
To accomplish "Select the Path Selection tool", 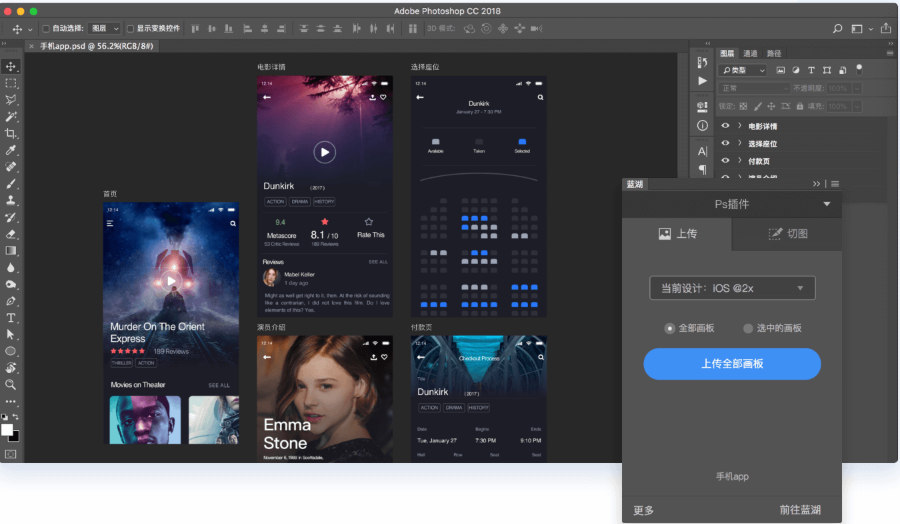I will point(10,334).
